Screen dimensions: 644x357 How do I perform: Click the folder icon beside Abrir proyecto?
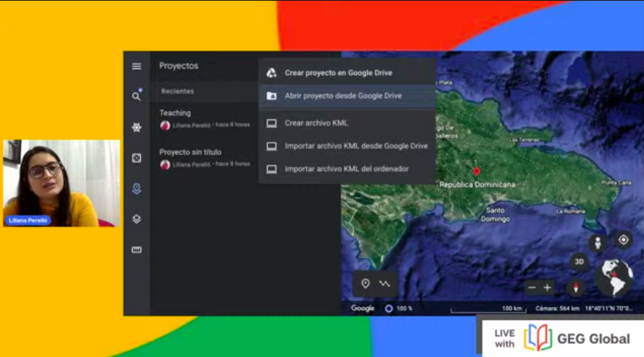click(x=271, y=96)
